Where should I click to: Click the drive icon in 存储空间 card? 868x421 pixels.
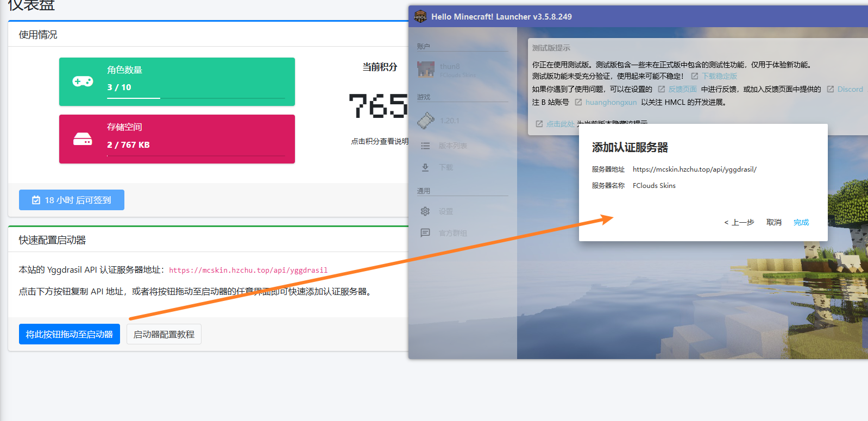(x=83, y=139)
